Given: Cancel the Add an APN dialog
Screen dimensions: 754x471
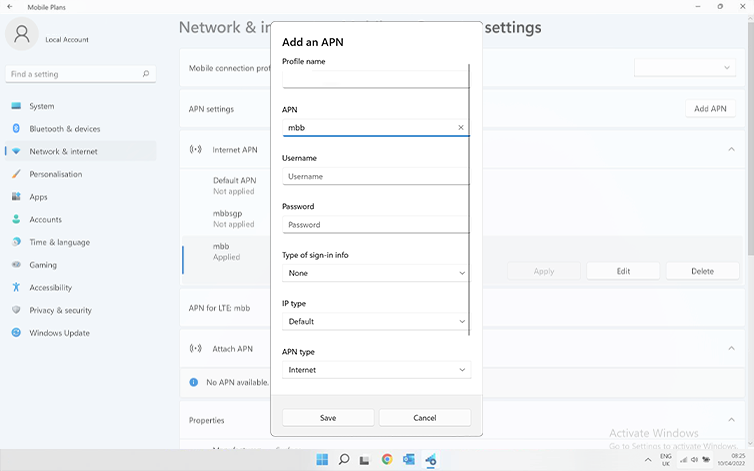Looking at the screenshot, I should [424, 418].
